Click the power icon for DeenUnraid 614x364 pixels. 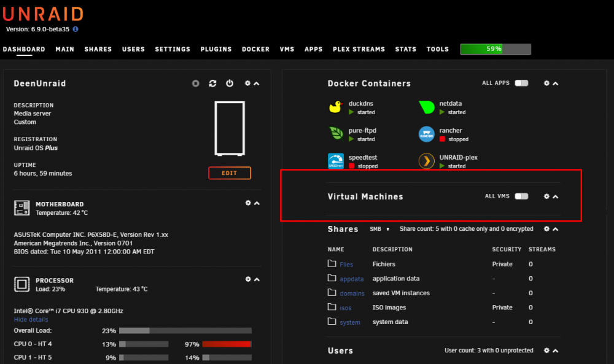tap(230, 83)
